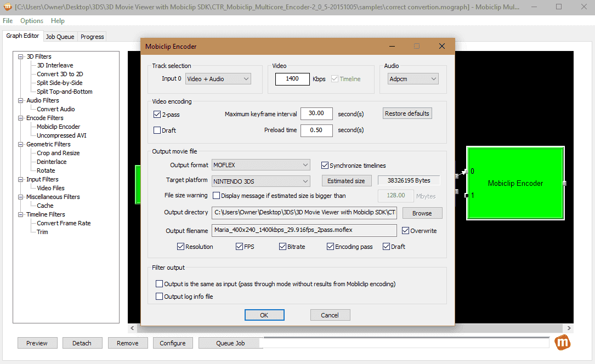The image size is (595, 364).
Task: Enable Display message if estimated size is bigger
Action: (x=216, y=196)
